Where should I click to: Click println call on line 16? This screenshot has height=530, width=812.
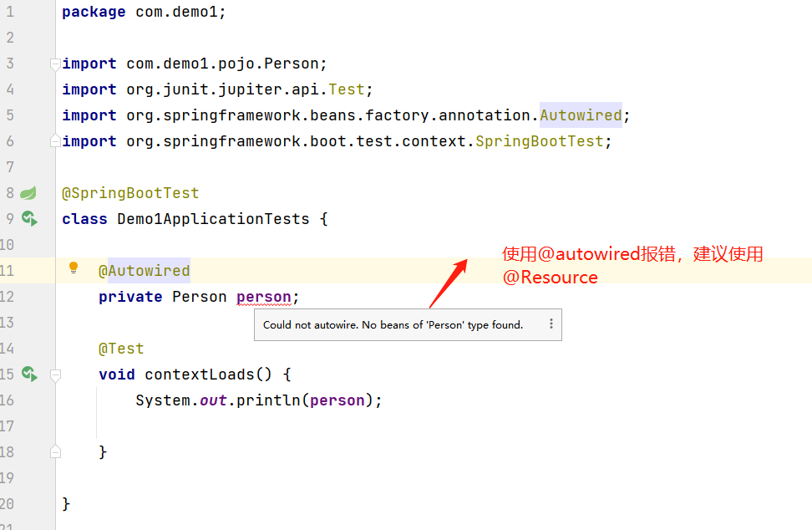(x=268, y=400)
